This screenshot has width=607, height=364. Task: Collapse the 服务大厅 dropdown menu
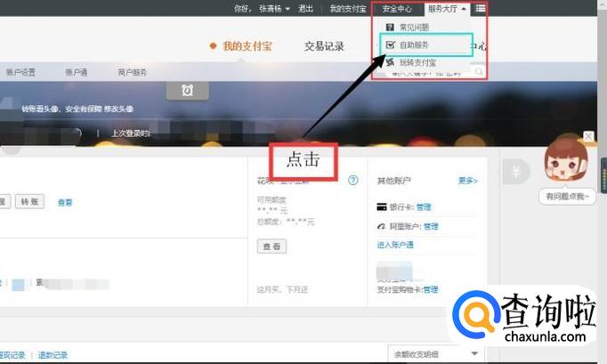tap(447, 9)
